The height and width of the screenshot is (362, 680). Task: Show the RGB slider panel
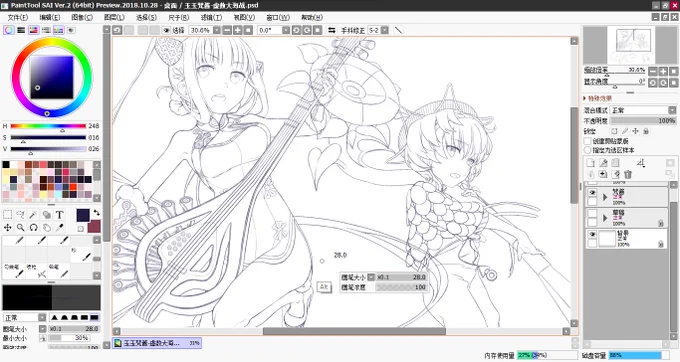21,30
